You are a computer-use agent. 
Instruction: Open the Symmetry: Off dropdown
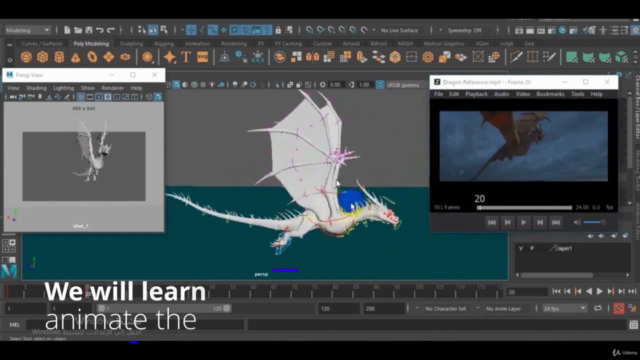click(469, 30)
